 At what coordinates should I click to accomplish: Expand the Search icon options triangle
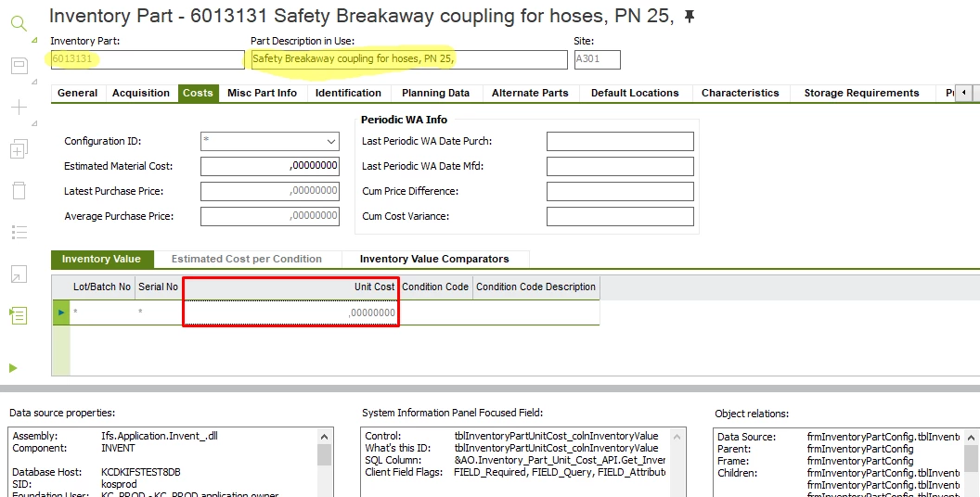pos(34,40)
